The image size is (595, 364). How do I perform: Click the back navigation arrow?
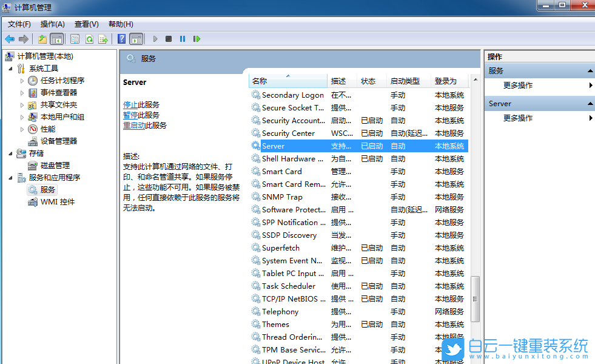click(10, 39)
